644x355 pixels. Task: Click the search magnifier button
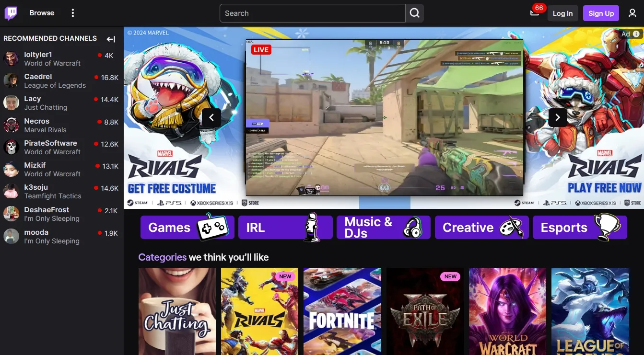pos(415,13)
